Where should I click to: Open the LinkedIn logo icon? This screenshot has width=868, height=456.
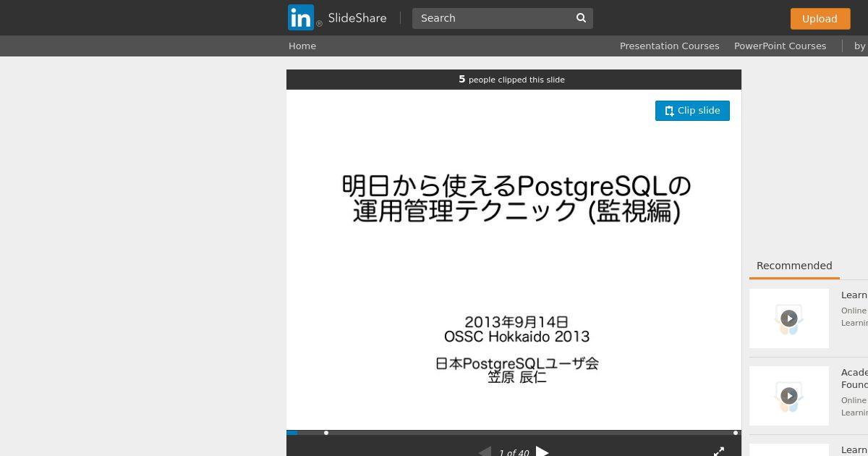[300, 17]
